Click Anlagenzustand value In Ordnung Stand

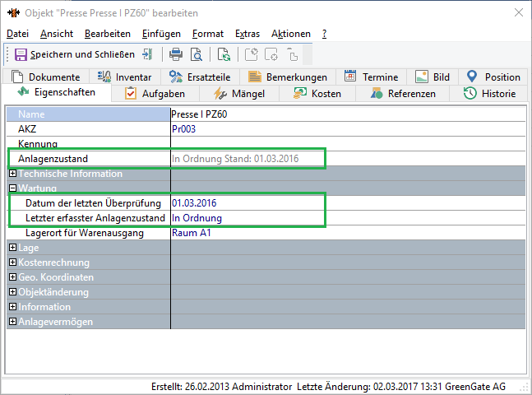[235, 159]
